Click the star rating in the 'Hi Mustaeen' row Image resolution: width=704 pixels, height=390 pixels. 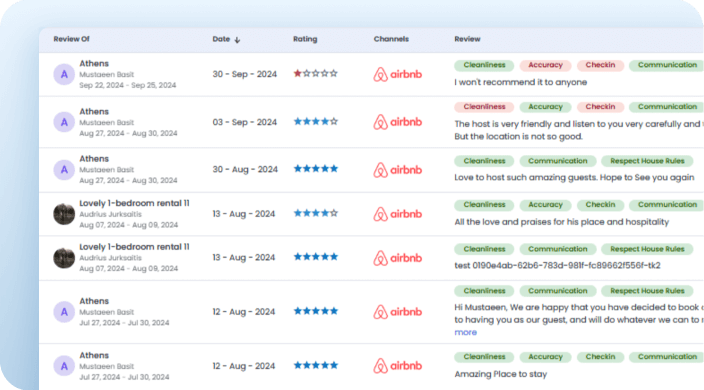(315, 311)
